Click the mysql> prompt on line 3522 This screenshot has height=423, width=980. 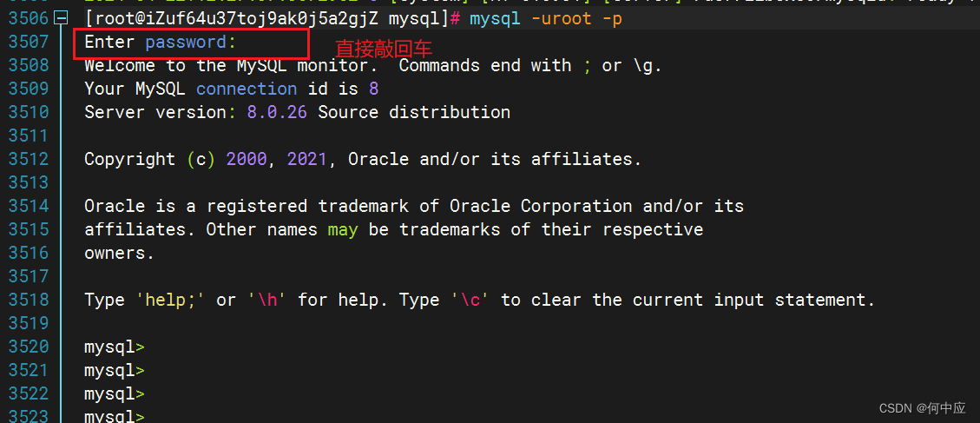coord(115,394)
